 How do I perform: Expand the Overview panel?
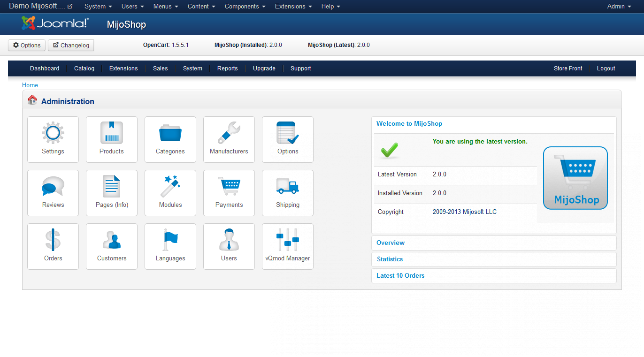(x=391, y=243)
